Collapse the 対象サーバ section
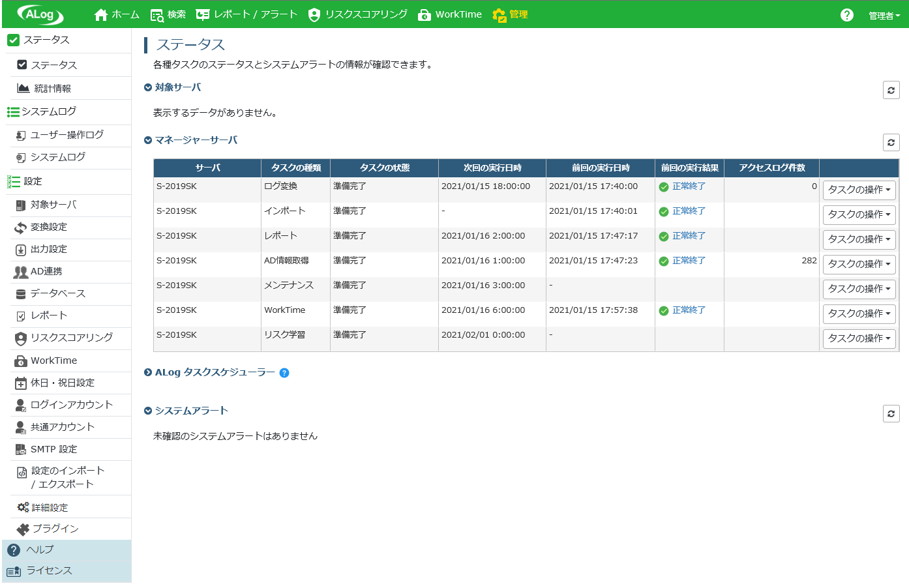 coord(148,88)
